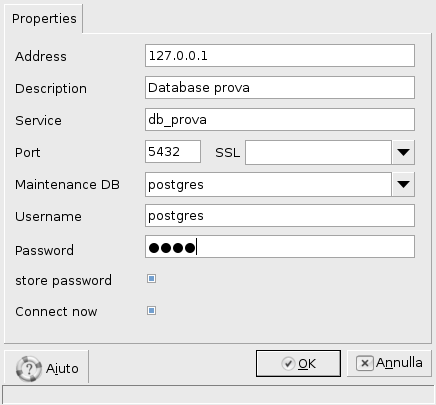Toggle the store password checkbox

pos(151,278)
